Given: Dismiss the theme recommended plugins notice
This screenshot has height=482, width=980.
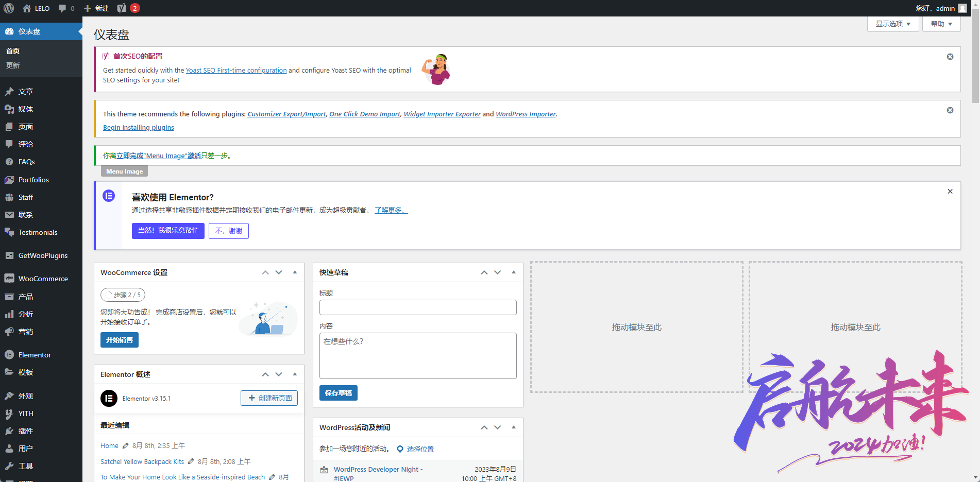Looking at the screenshot, I should [950, 110].
